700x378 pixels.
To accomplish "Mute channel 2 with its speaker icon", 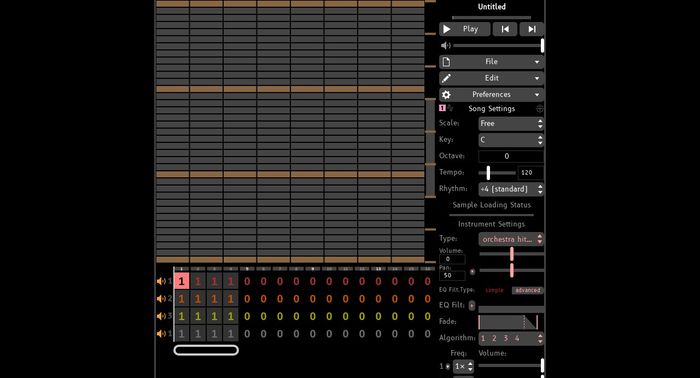I will click(x=161, y=299).
